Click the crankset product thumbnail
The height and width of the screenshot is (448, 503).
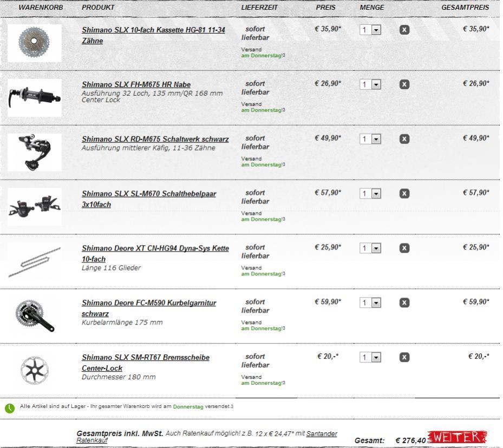[x=34, y=315]
